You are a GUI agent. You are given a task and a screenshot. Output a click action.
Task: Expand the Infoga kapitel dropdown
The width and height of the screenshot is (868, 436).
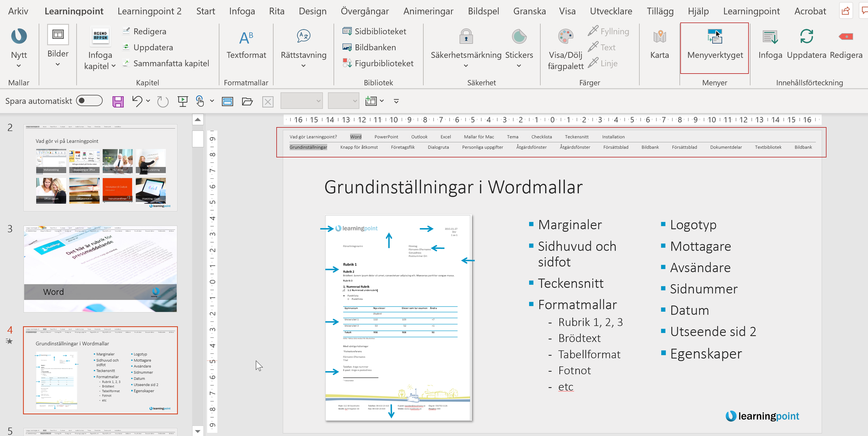tap(114, 66)
